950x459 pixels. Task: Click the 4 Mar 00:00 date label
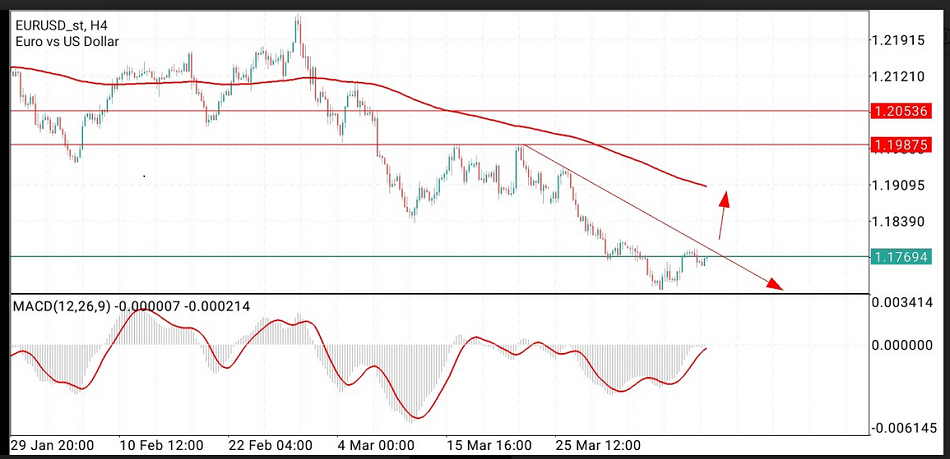(x=376, y=444)
